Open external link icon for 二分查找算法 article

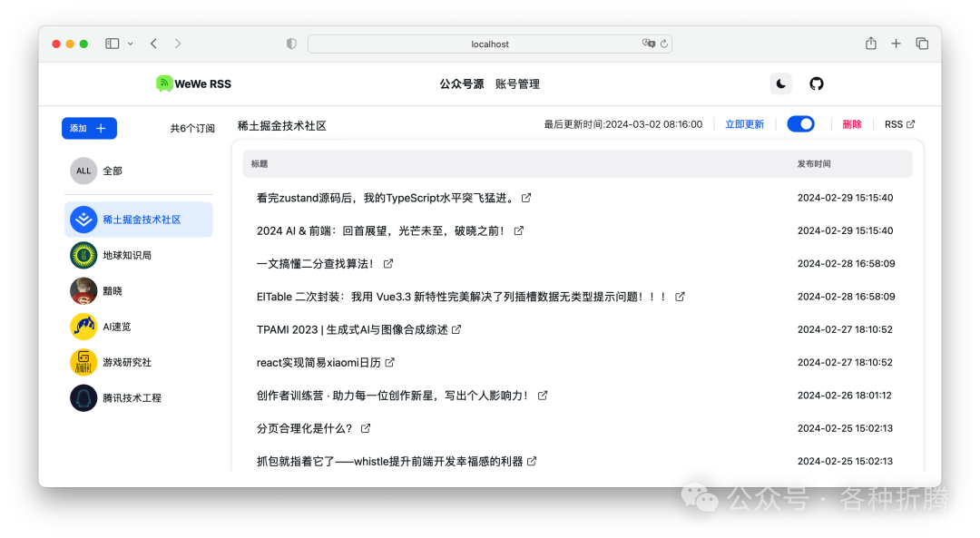388,264
